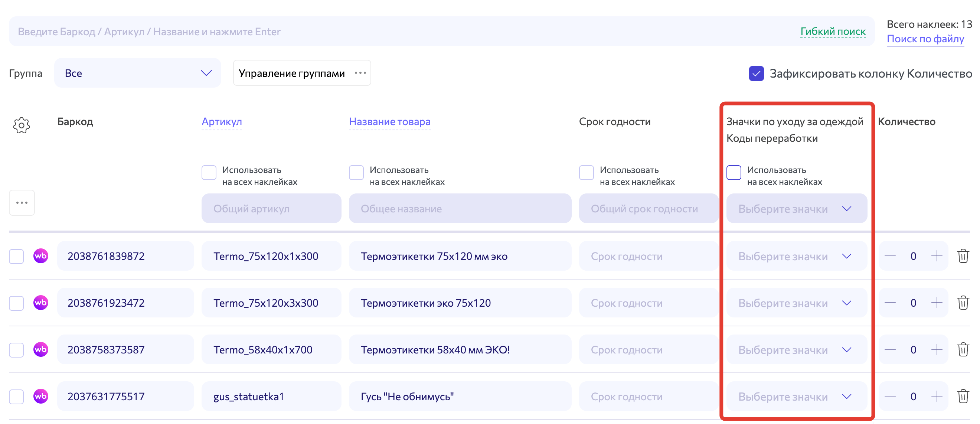Click barcode cell 2038758373587
Screen dimensions: 980x424
125,349
